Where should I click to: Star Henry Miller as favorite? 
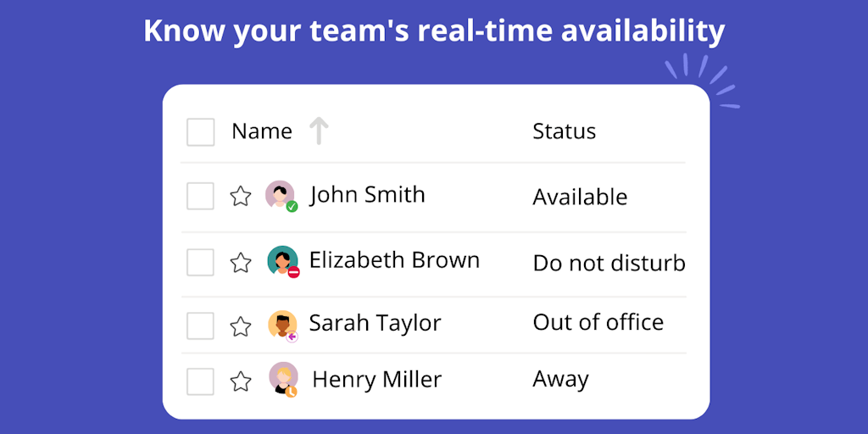(x=241, y=381)
